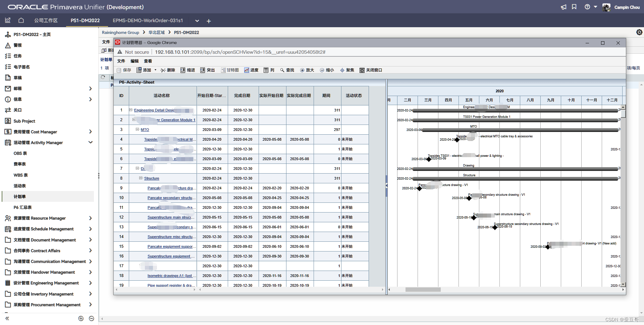Click the 华北区域 breadcrumb link
This screenshot has height=325, width=644.
(x=157, y=33)
